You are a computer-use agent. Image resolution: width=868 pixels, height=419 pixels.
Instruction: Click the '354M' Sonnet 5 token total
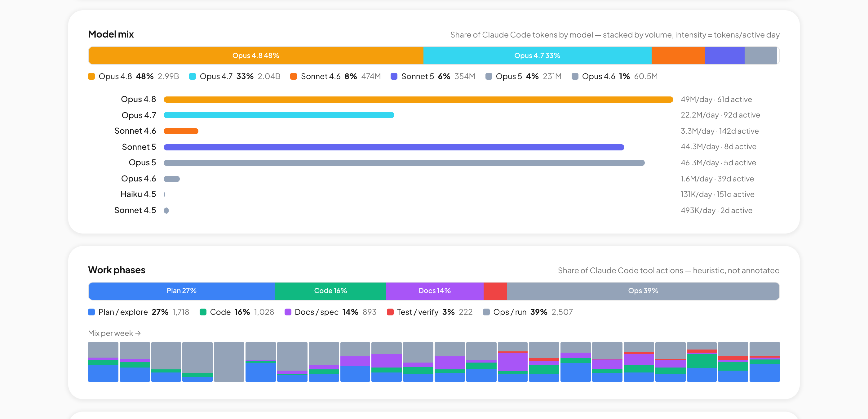465,77
